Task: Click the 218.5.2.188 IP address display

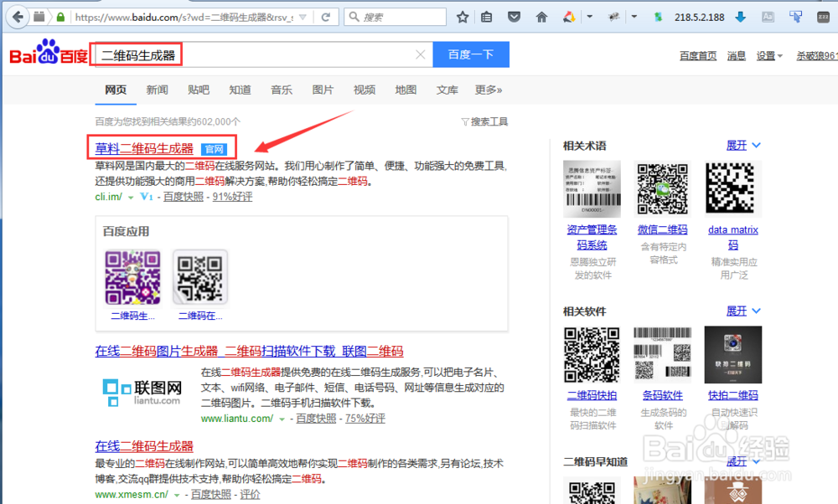Action: coord(699,17)
